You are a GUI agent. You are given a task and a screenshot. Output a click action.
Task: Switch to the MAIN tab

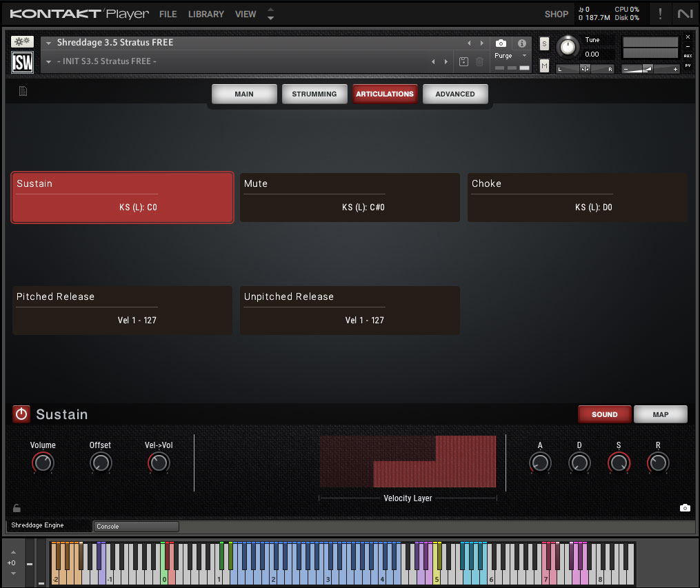point(244,94)
